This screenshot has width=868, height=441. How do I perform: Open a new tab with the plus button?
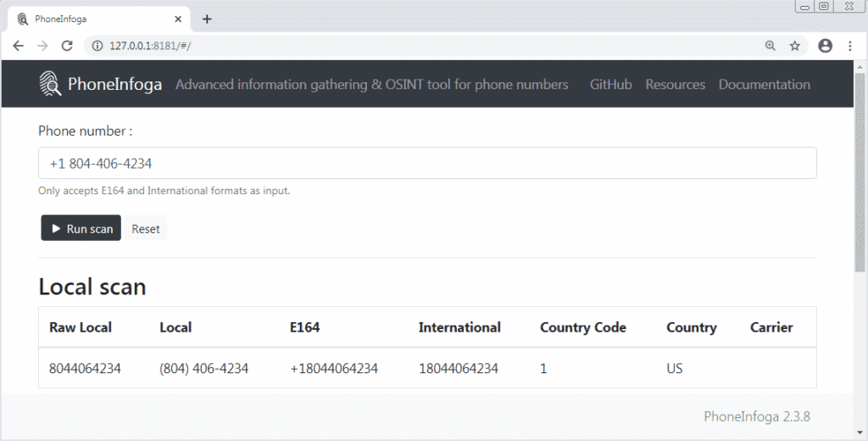[207, 20]
